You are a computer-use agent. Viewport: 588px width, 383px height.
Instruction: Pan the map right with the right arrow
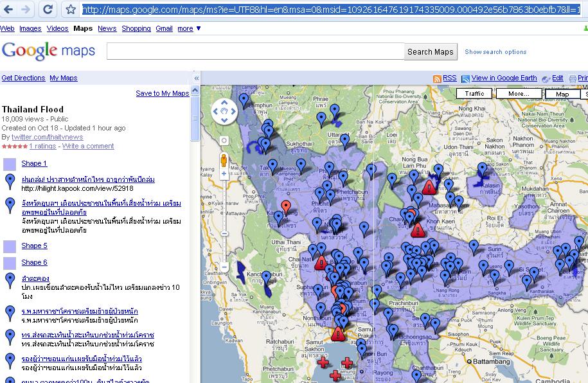coord(233,111)
